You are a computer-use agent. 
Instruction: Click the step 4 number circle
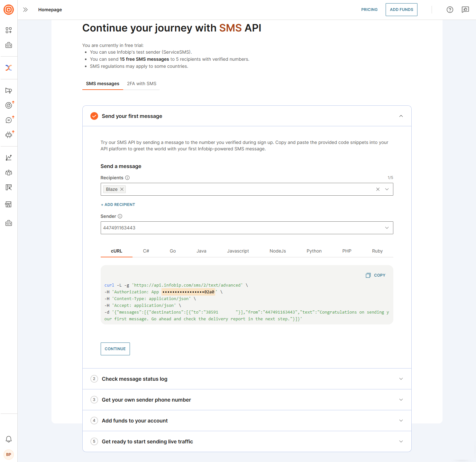tap(94, 421)
